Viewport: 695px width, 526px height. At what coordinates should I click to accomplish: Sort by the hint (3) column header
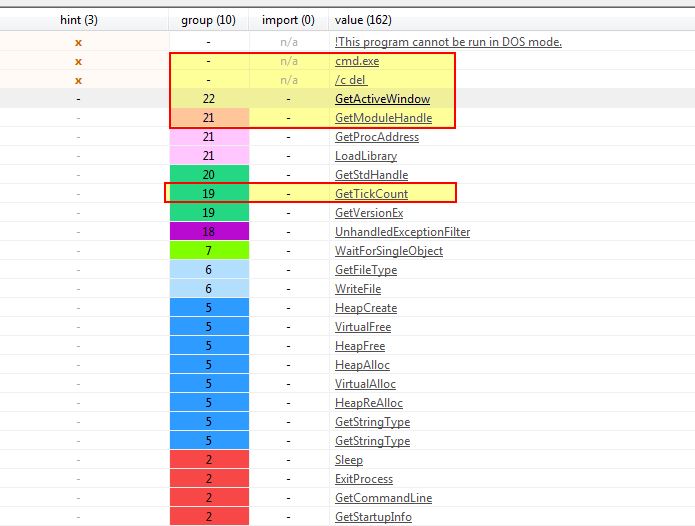point(79,20)
